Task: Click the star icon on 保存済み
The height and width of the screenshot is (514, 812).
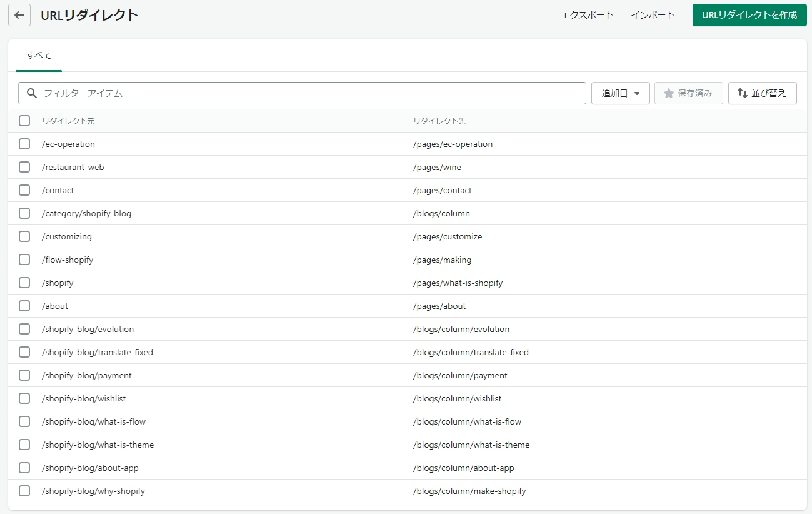Action: 669,93
